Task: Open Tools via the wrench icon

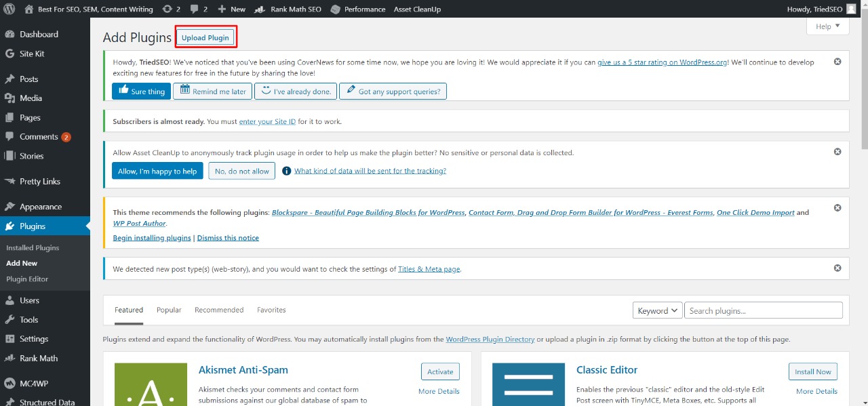Action: pos(10,319)
